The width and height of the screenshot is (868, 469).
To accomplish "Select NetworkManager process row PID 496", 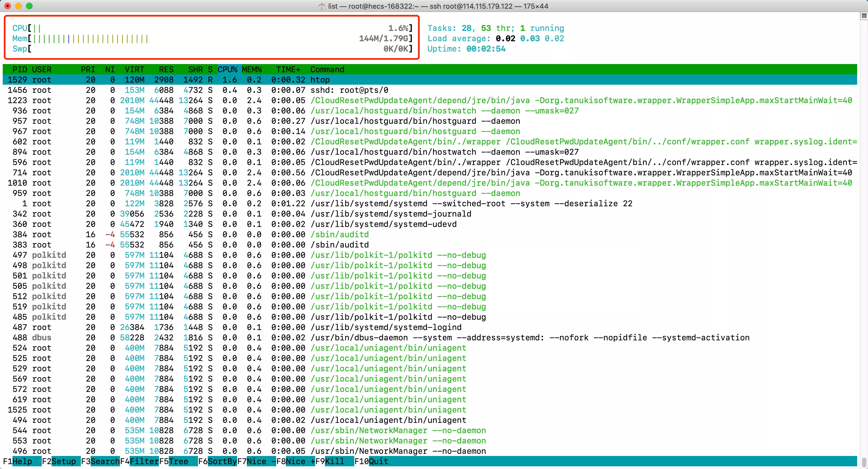I will (x=430, y=451).
